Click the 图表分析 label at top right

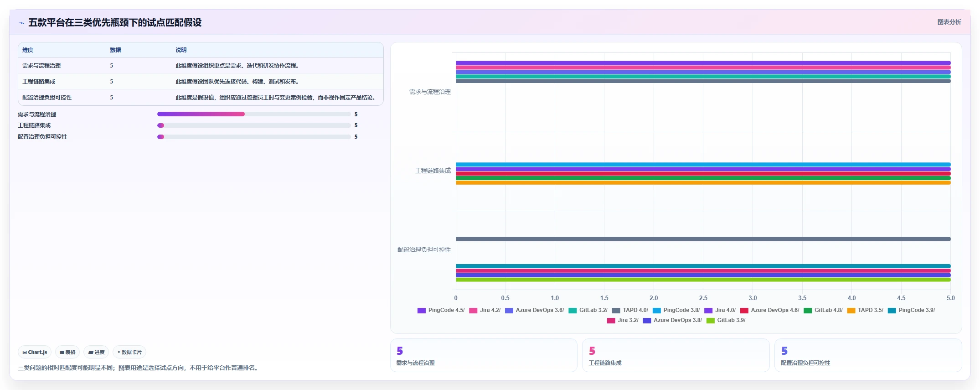pyautogui.click(x=949, y=22)
